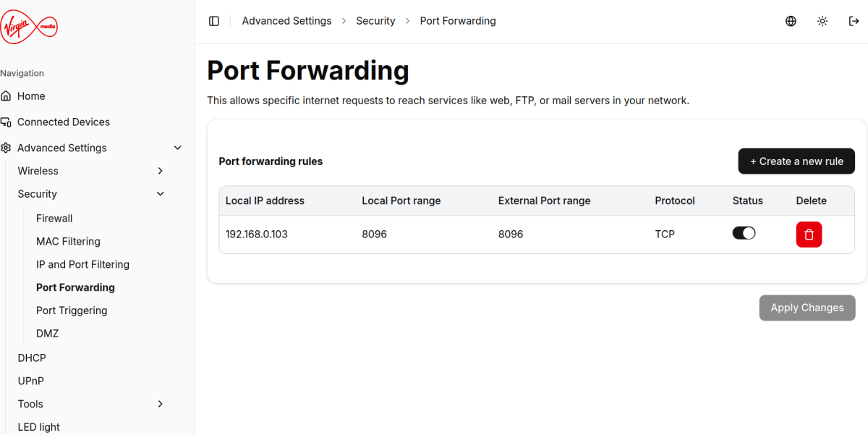Click the Virgin Media logo
The image size is (868, 435).
(x=29, y=27)
